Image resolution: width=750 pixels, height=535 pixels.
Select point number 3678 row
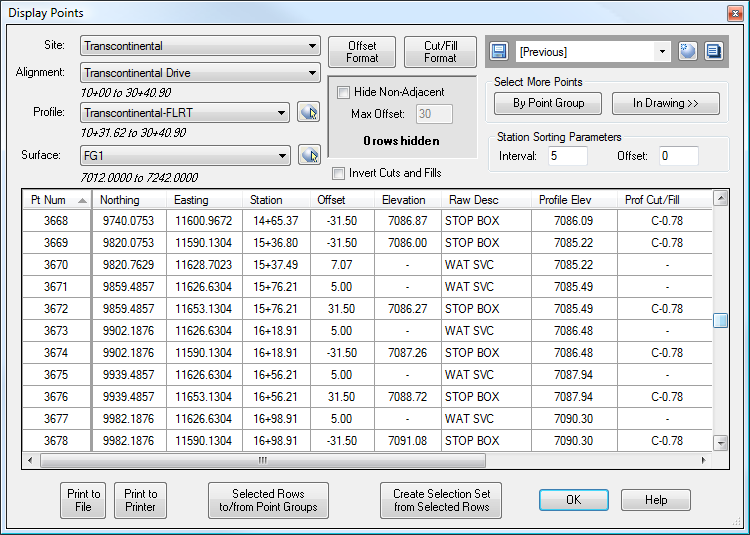367,441
